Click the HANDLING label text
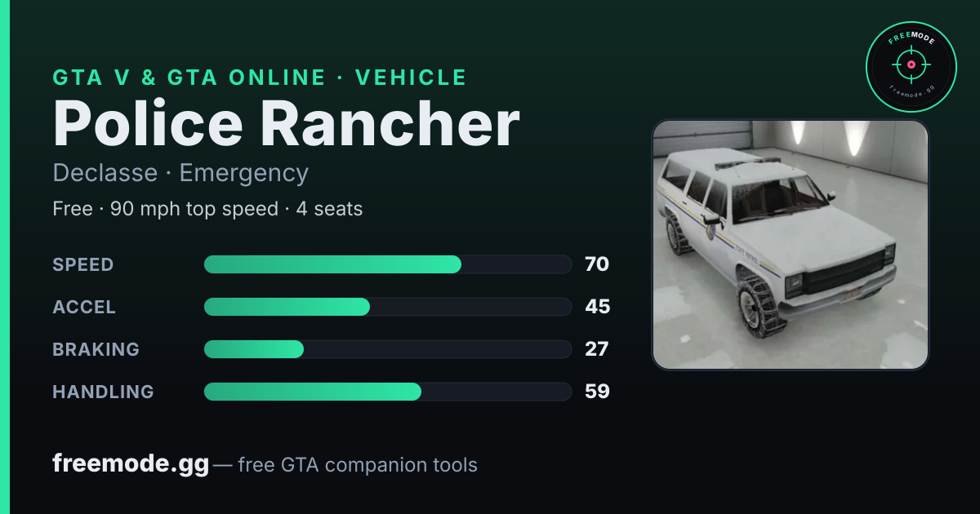 103,392
